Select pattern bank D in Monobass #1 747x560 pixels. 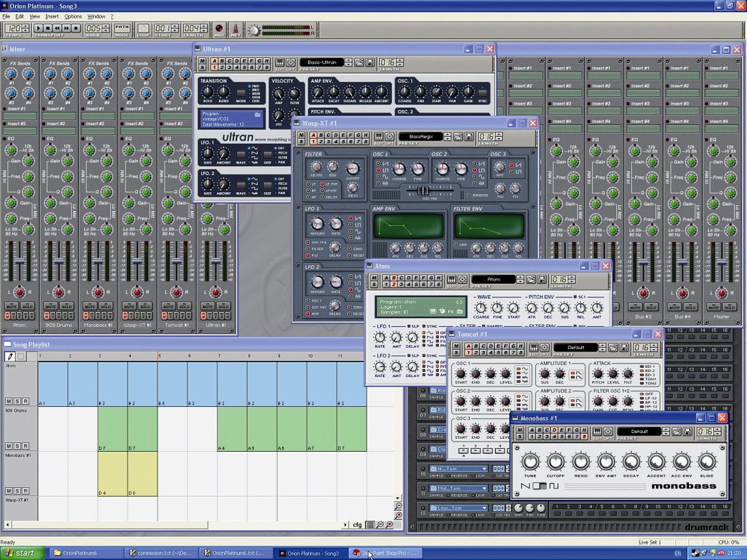(554, 430)
